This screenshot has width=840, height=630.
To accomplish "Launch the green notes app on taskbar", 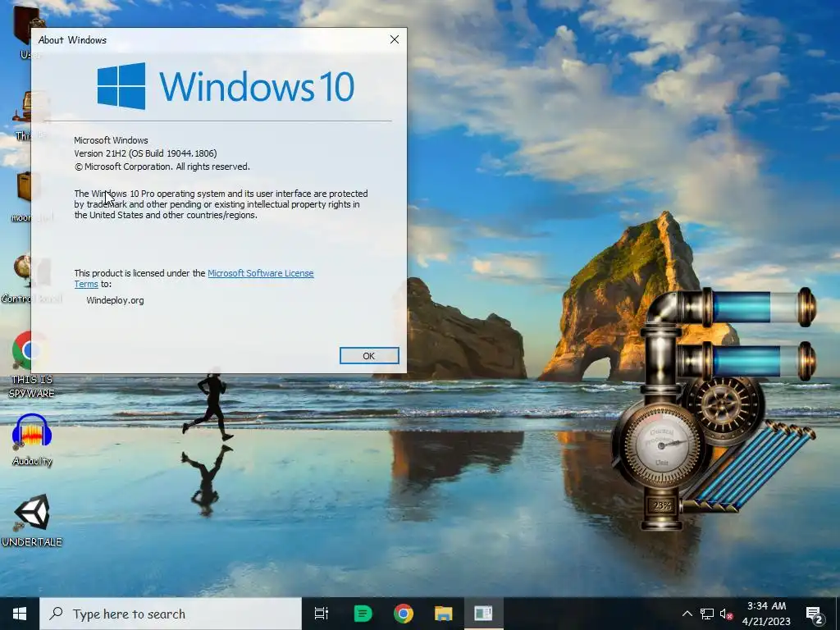I will pyautogui.click(x=363, y=614).
